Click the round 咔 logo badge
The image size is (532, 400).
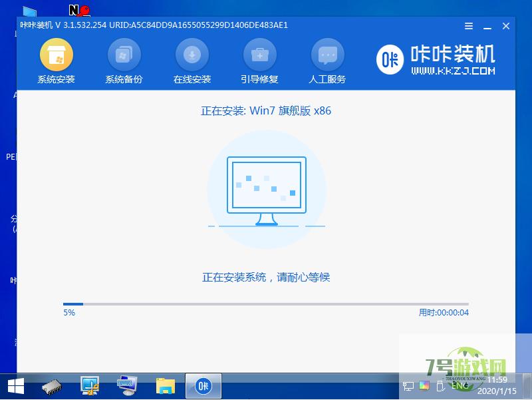click(391, 60)
